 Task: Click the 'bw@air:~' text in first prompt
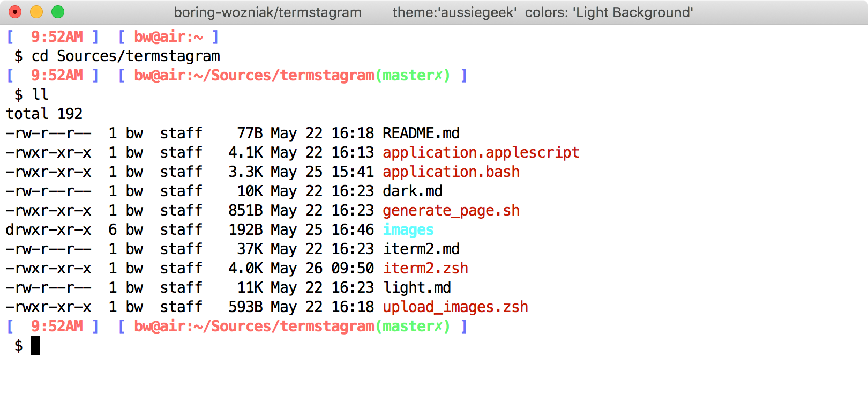coord(168,36)
